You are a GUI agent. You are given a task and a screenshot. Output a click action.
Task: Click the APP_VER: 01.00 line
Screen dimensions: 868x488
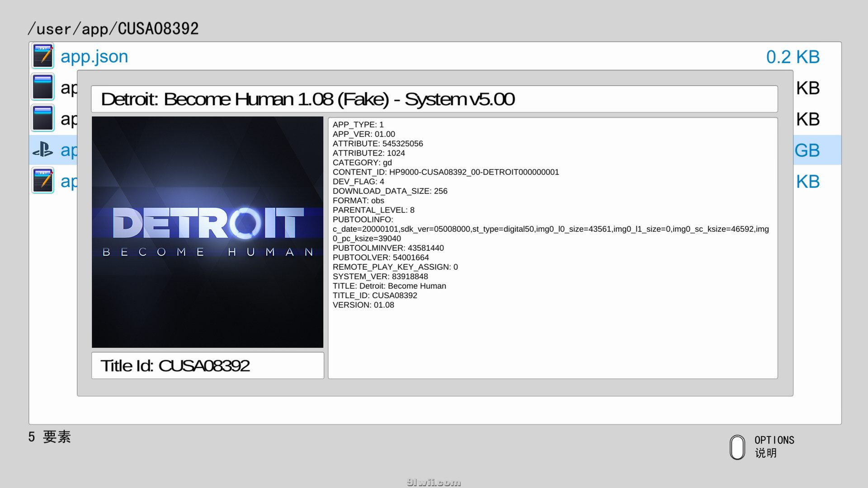(x=364, y=134)
